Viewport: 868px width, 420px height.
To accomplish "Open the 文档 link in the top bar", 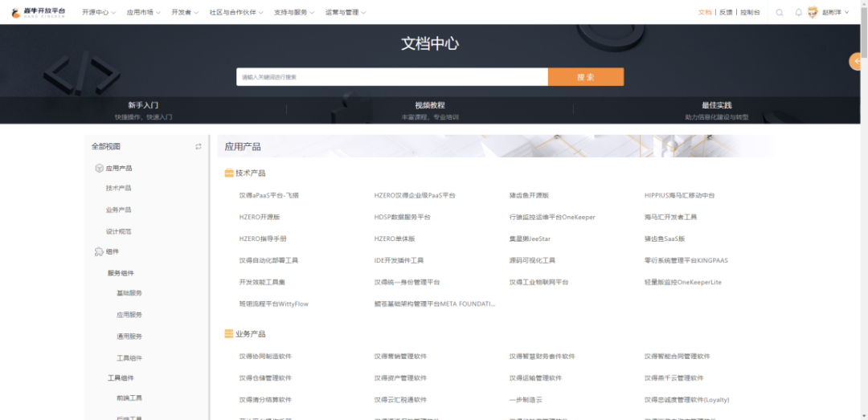I will click(x=705, y=12).
